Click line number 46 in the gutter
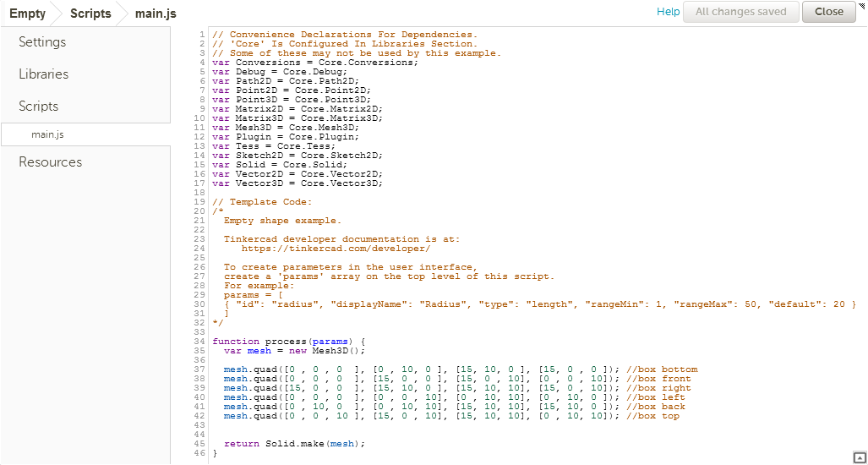This screenshot has width=868, height=465. pyautogui.click(x=200, y=453)
